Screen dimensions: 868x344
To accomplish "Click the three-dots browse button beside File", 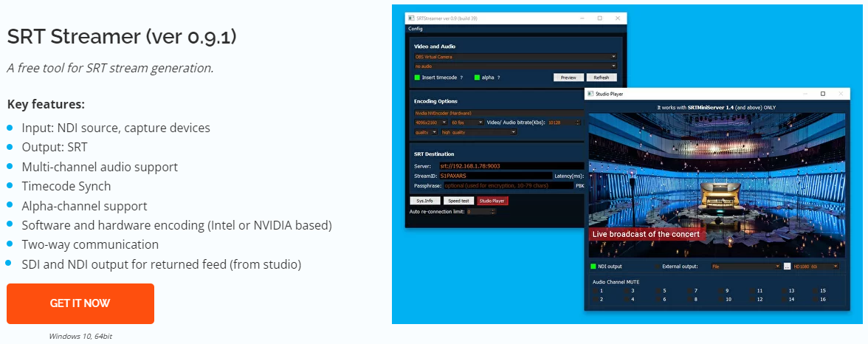I will pyautogui.click(x=787, y=266).
